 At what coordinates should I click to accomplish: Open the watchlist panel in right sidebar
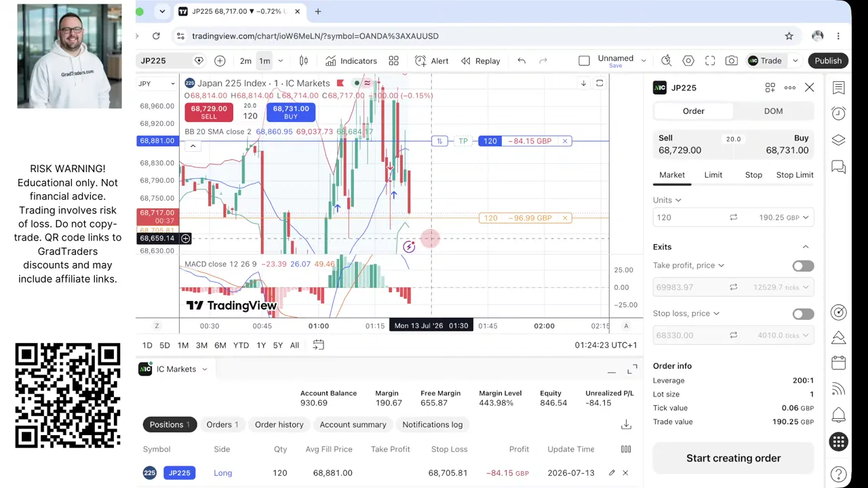pos(839,87)
